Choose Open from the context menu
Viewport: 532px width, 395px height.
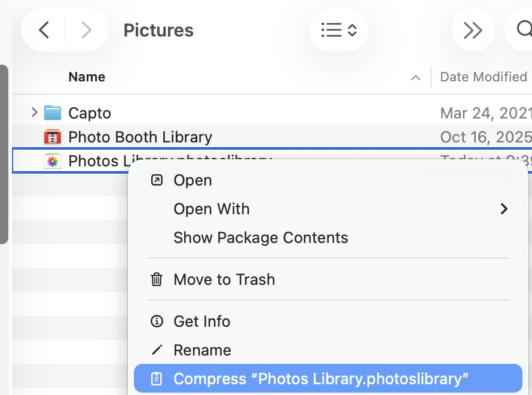coord(192,180)
